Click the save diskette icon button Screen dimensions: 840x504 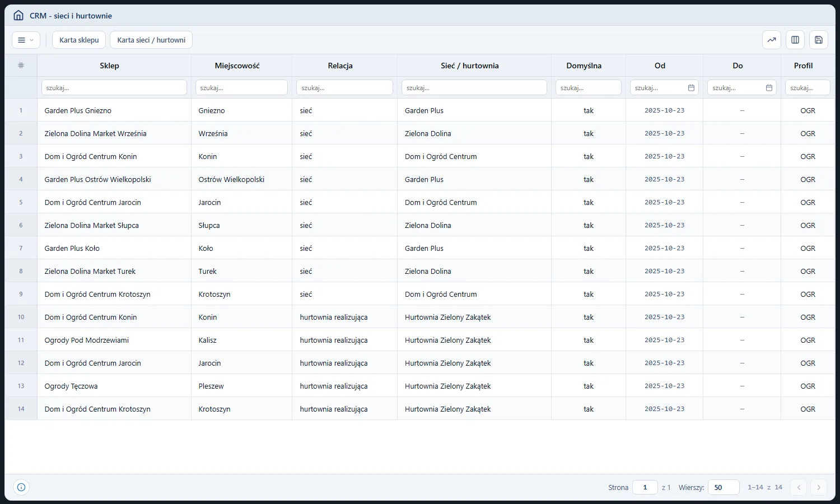coord(819,40)
